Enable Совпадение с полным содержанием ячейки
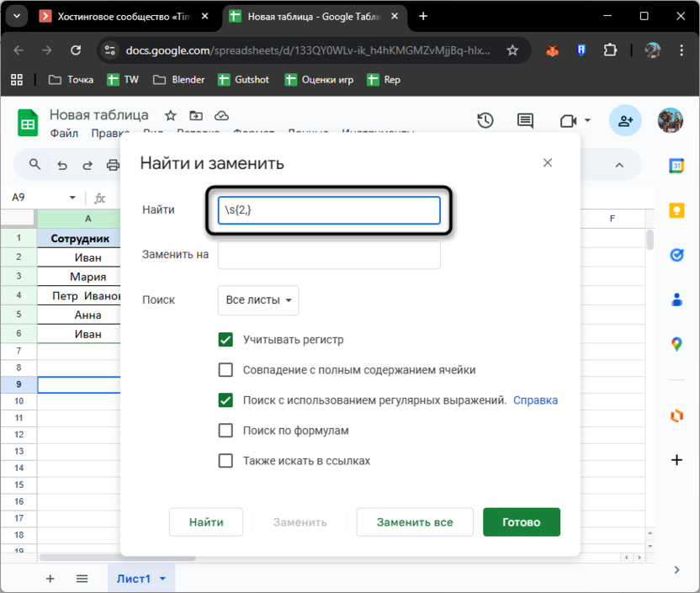Screen dimensions: 700x593 (225, 370)
